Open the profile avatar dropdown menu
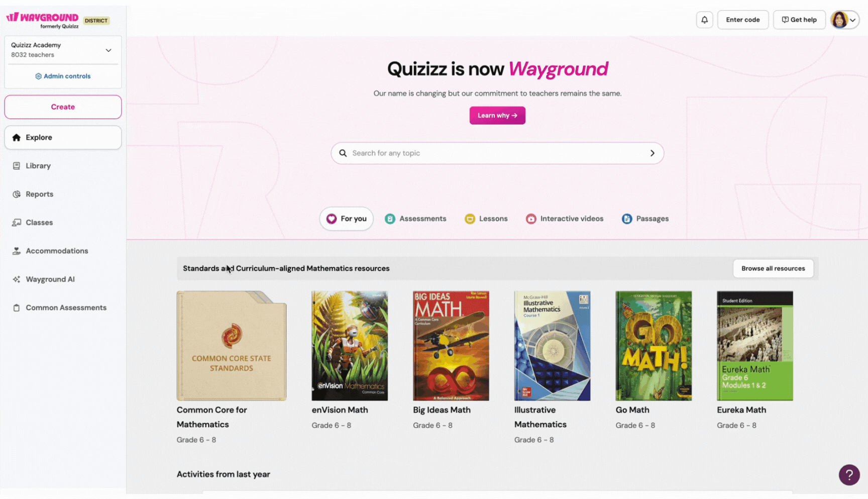This screenshot has width=868, height=499. (x=845, y=20)
